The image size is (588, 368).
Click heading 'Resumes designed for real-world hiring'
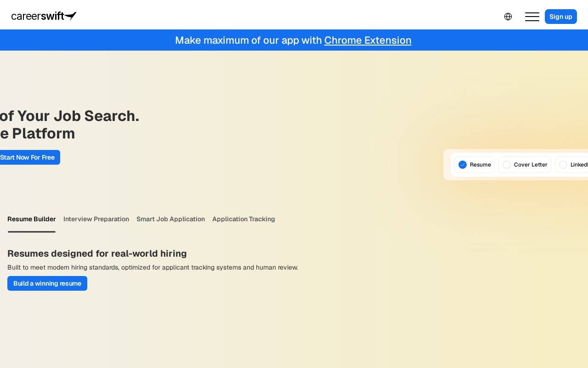tap(97, 253)
